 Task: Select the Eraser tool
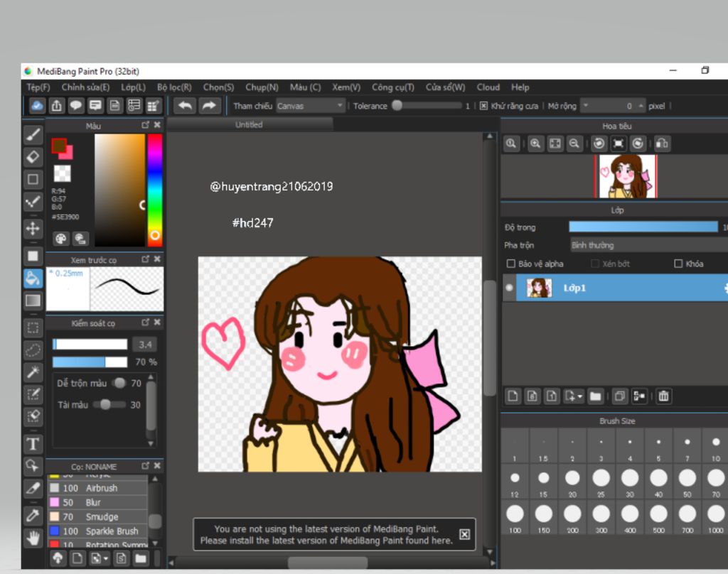[33, 157]
